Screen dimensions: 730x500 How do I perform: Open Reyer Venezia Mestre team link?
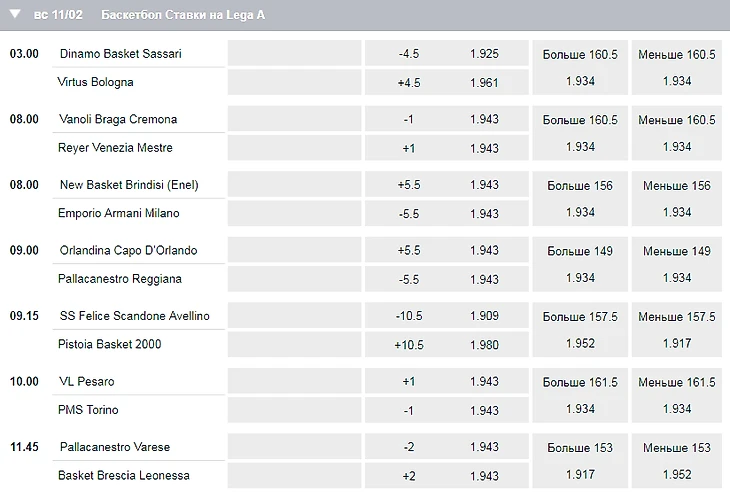point(115,148)
